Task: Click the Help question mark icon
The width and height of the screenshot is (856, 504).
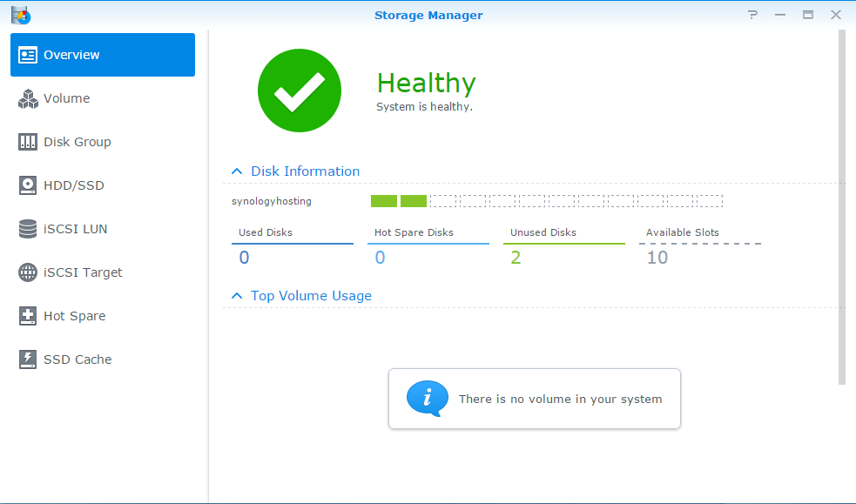Action: pyautogui.click(x=753, y=15)
